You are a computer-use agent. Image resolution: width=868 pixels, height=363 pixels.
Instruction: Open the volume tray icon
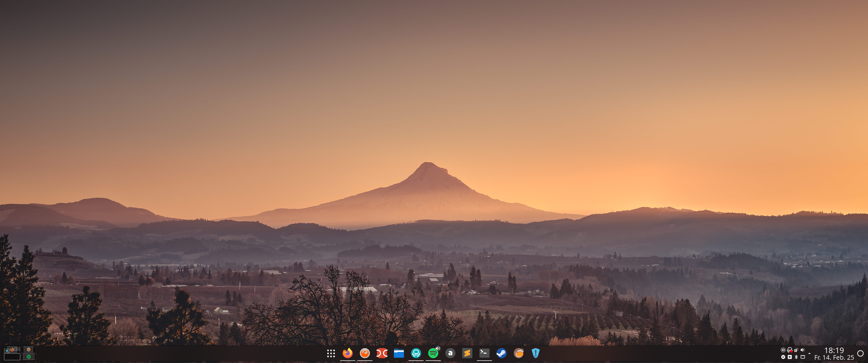[803, 350]
